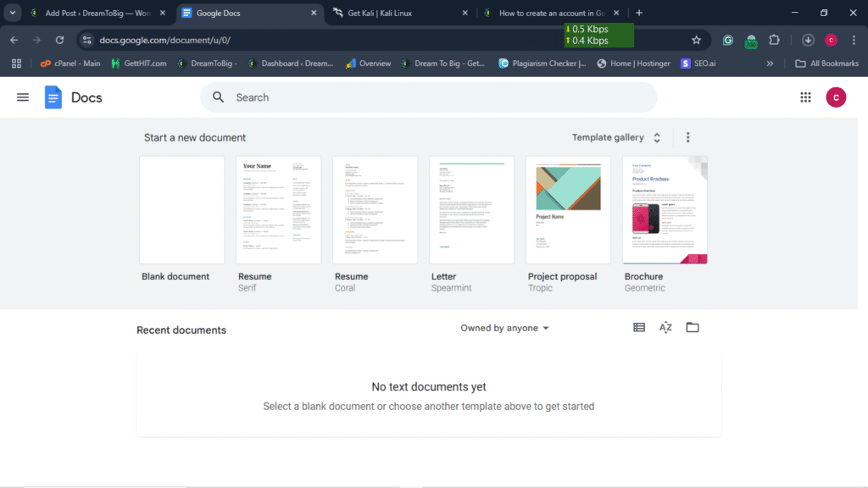Expand the Template gallery
Screen dimensions: 868x488
(616, 137)
